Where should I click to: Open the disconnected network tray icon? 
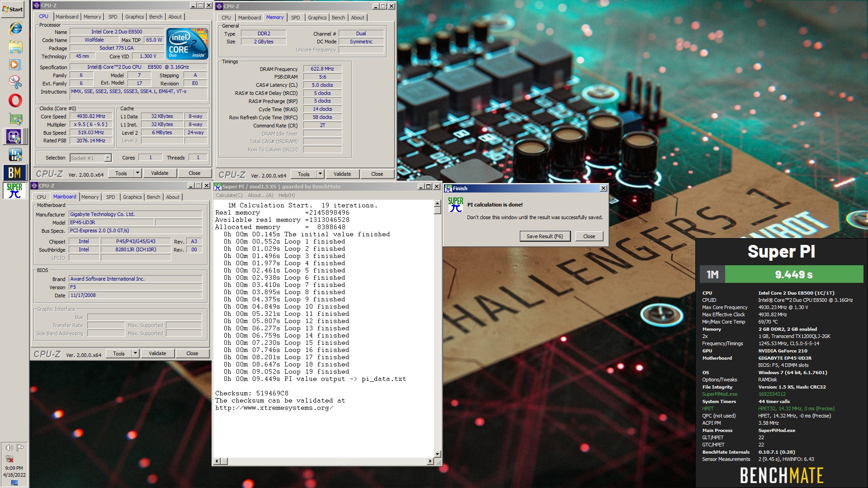click(x=9, y=459)
